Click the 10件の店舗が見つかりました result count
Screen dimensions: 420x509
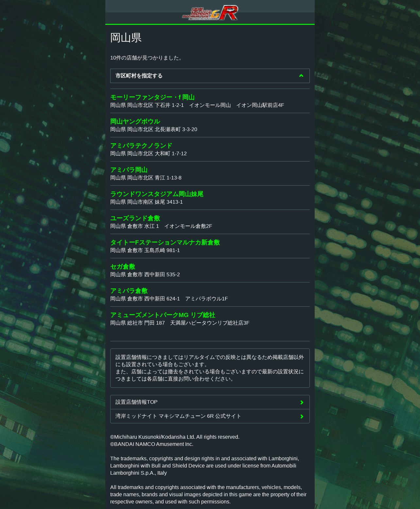tap(147, 58)
